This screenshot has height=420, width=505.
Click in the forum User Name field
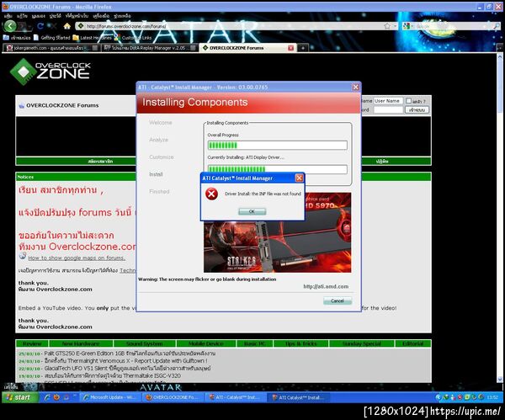(x=388, y=101)
